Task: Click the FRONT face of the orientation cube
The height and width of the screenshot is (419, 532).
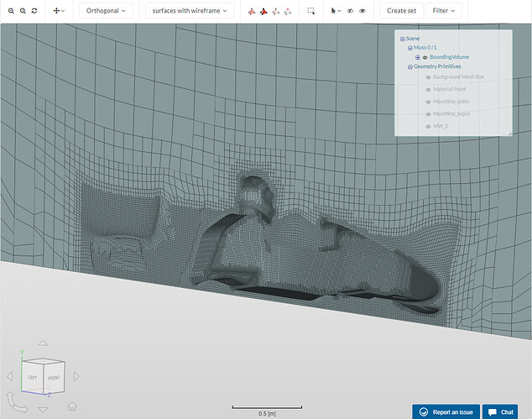Action: [53, 379]
